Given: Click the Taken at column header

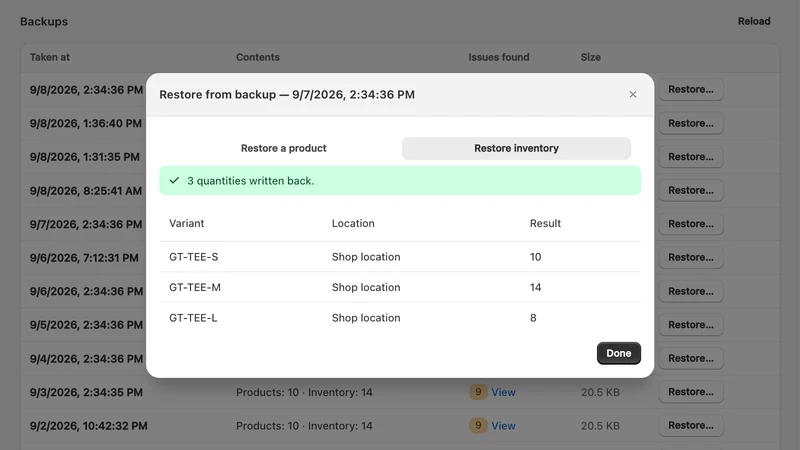Looking at the screenshot, I should (49, 57).
